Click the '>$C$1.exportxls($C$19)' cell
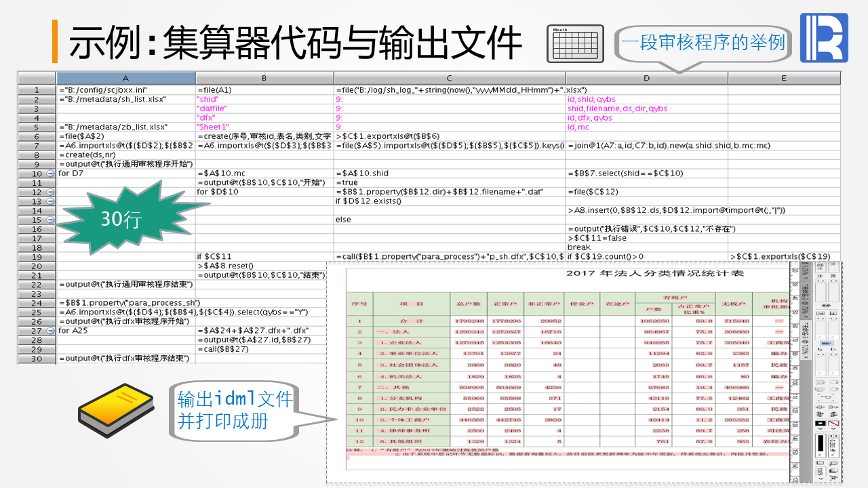Screen dimensions: 868x488 (784, 256)
